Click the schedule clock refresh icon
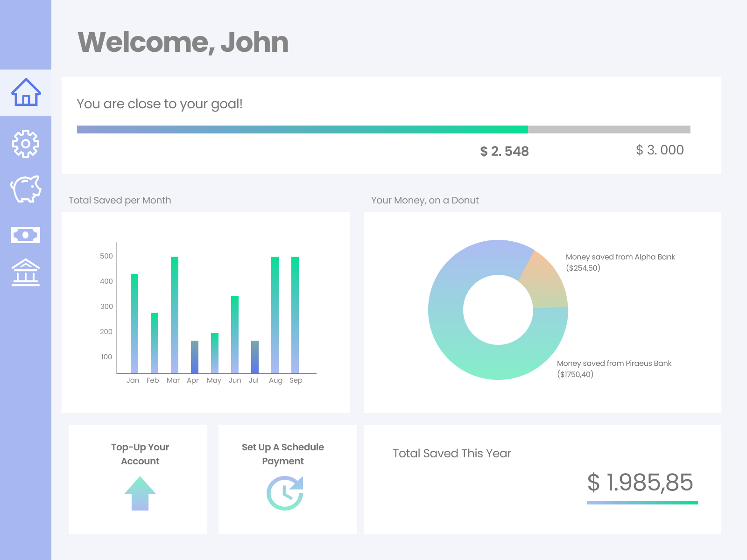This screenshot has height=560, width=747. (x=285, y=493)
